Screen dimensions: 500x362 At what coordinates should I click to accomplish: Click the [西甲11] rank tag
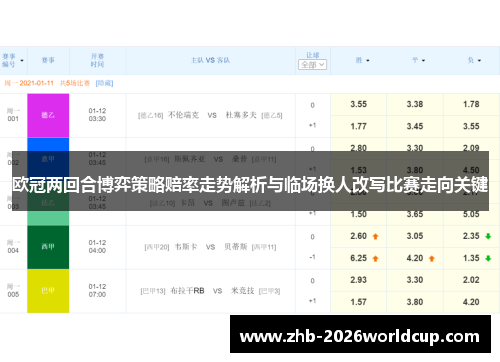click(264, 247)
